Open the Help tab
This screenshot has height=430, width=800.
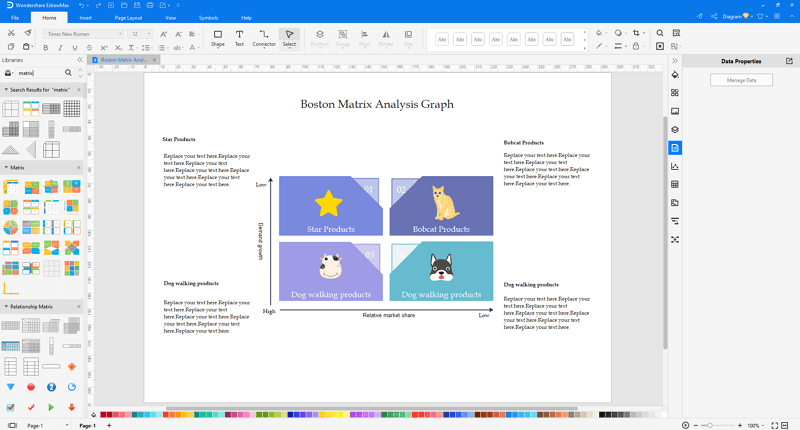click(x=246, y=18)
